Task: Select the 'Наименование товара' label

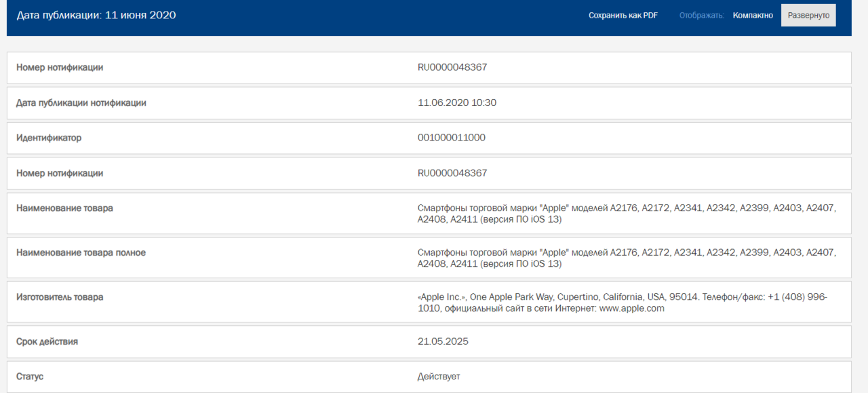Action: (64, 208)
